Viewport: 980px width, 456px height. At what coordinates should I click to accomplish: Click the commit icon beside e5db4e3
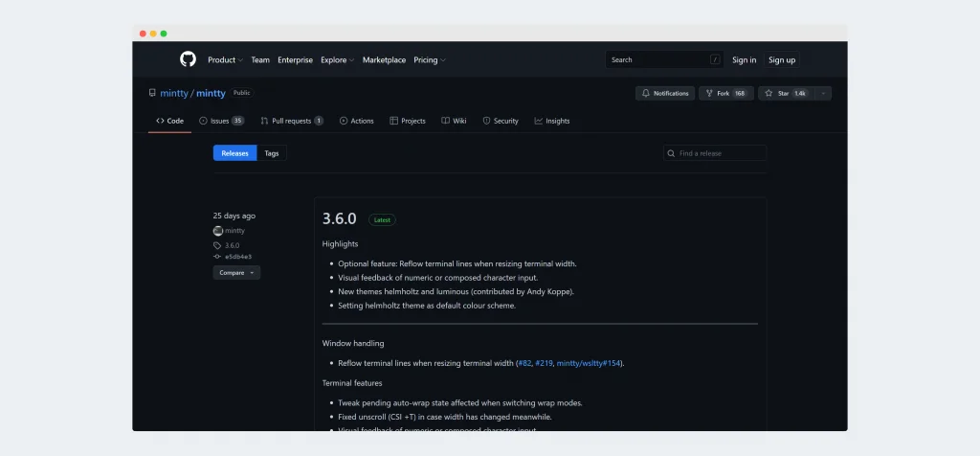(x=217, y=257)
